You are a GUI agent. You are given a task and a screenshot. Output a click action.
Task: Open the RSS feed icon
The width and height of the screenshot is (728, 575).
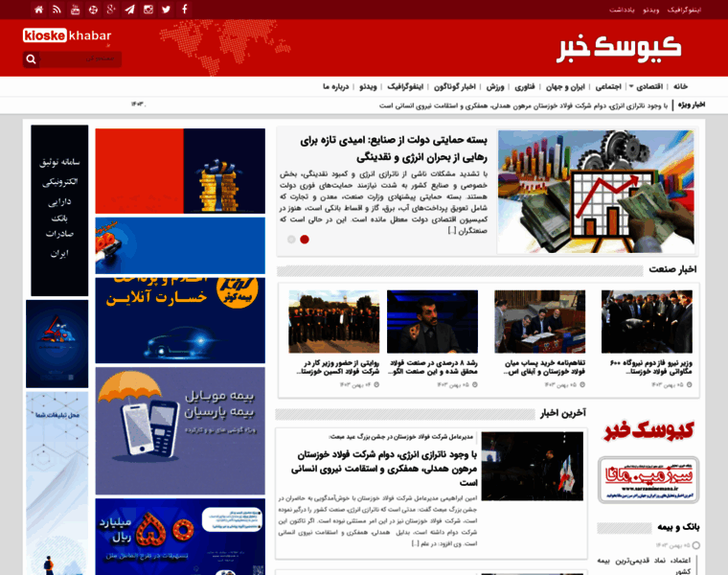point(57,10)
